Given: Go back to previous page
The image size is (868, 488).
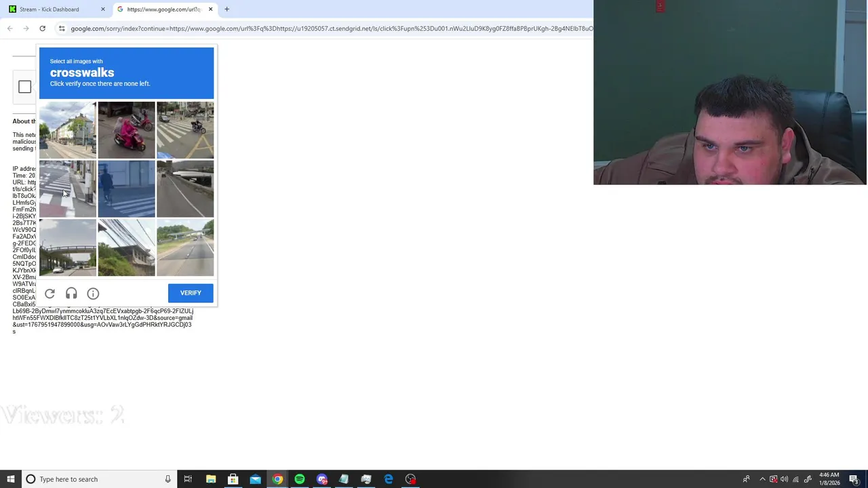Looking at the screenshot, I should 10,28.
